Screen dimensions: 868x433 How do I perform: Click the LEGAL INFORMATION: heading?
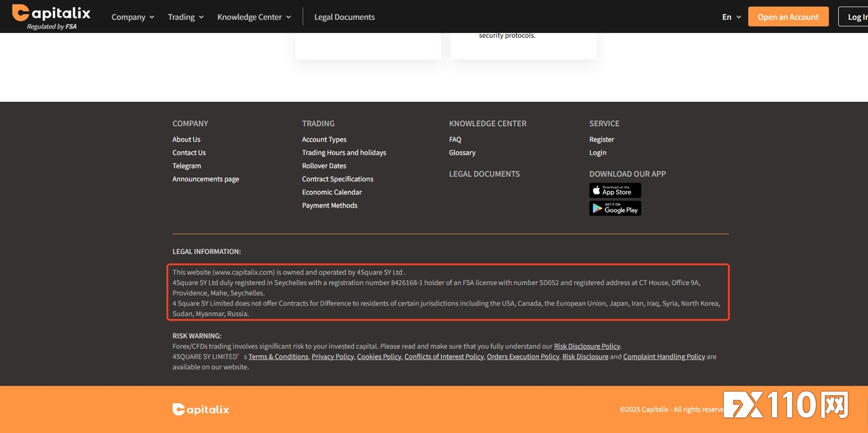click(207, 251)
